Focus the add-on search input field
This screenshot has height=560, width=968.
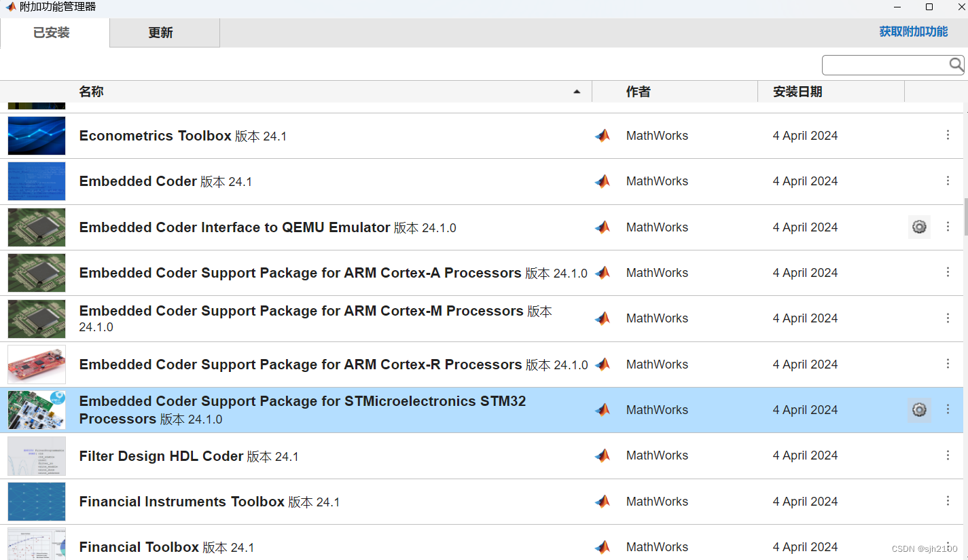[x=886, y=65]
